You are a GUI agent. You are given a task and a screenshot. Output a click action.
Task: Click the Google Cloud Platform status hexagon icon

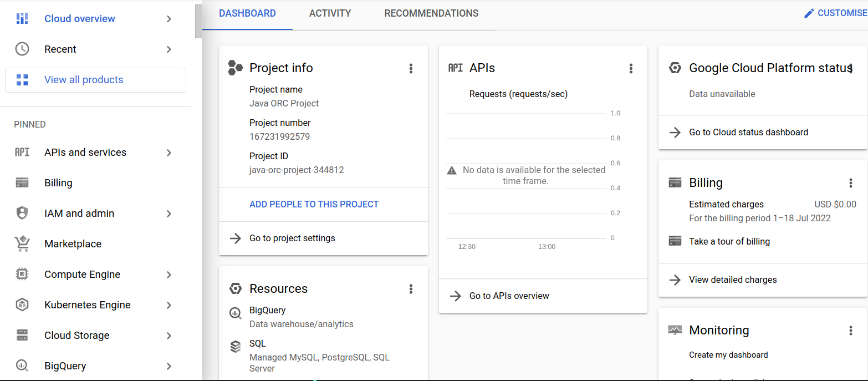[x=675, y=68]
